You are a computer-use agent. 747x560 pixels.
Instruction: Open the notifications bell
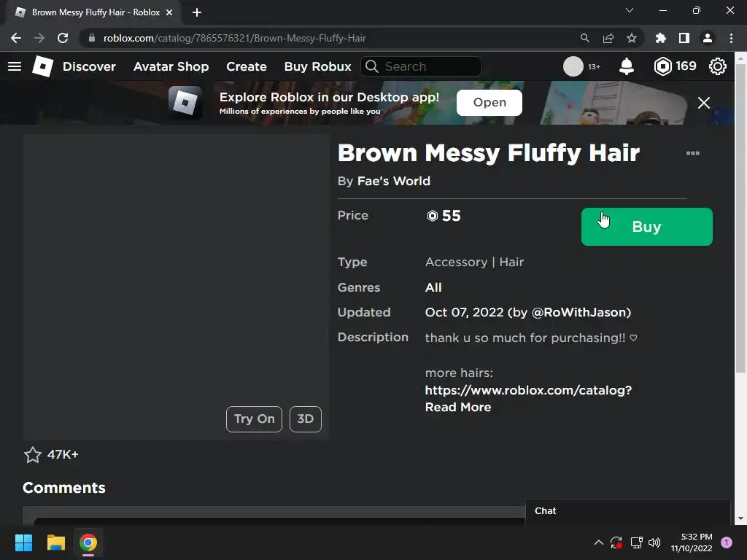pyautogui.click(x=626, y=66)
